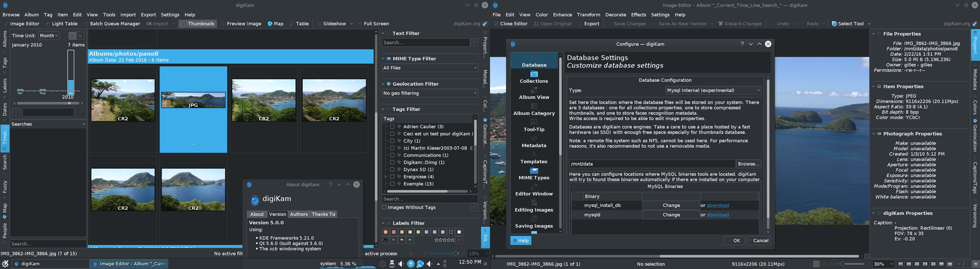Check the Ereignisse (4) tag
This screenshot has height=269, width=980.
[x=392, y=177]
